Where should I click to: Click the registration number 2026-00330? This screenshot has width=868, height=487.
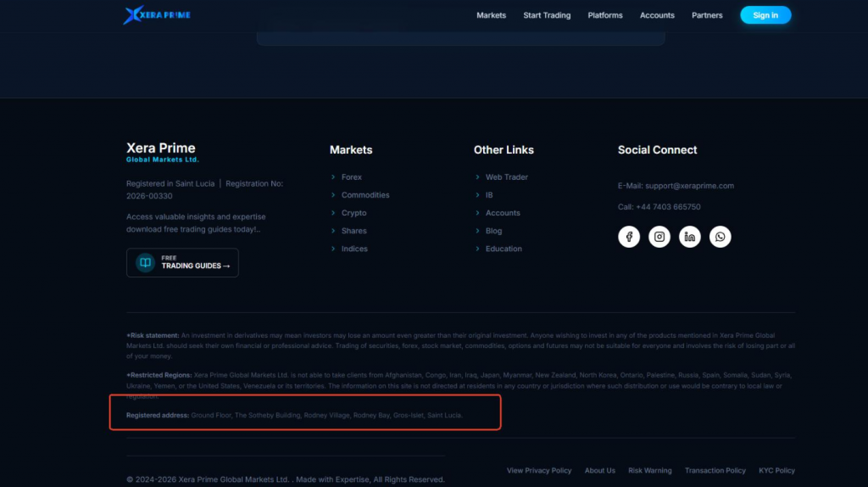point(149,196)
